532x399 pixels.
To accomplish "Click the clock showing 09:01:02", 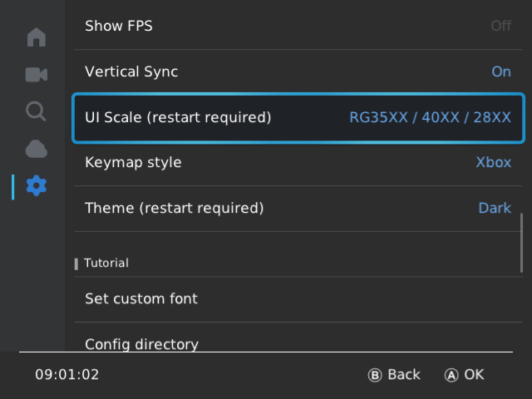I will 67,375.
